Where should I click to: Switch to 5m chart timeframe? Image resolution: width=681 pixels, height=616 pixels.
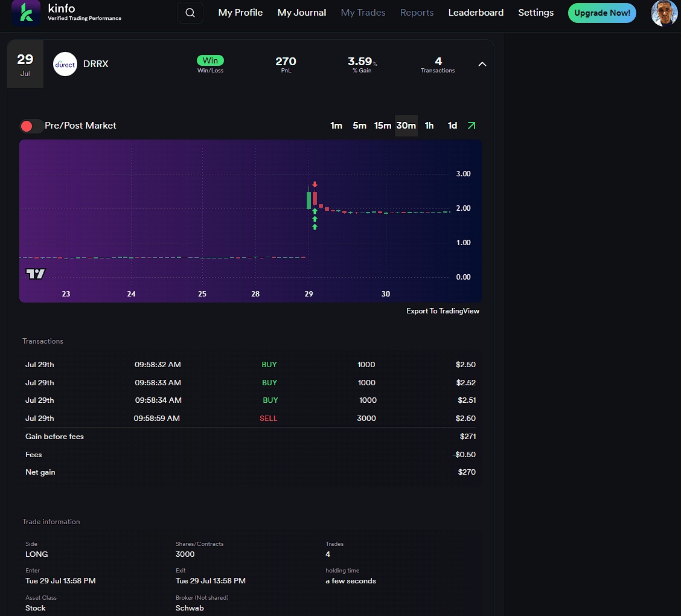pos(359,126)
